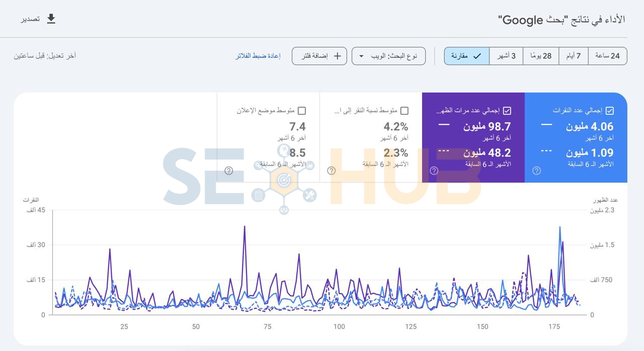This screenshot has height=351, width=644.
Task: Click the checkmark on compare chip
Action: click(477, 56)
